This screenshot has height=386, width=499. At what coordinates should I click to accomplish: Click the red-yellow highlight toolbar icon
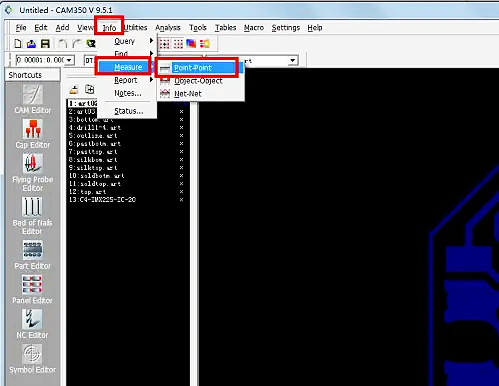[x=205, y=44]
